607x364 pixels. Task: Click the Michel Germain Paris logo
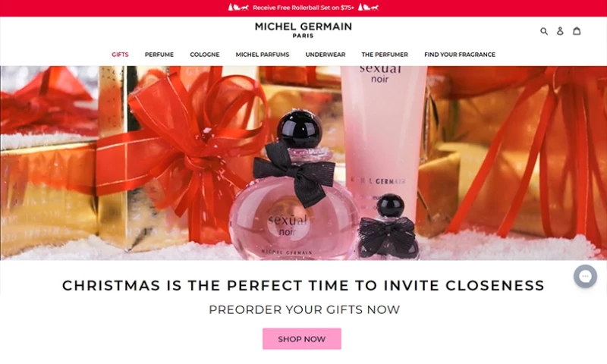(x=303, y=30)
